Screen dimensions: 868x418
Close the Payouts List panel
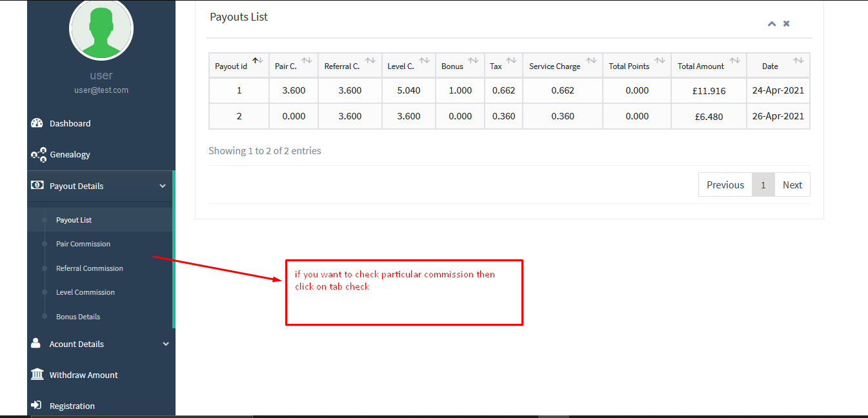(786, 24)
